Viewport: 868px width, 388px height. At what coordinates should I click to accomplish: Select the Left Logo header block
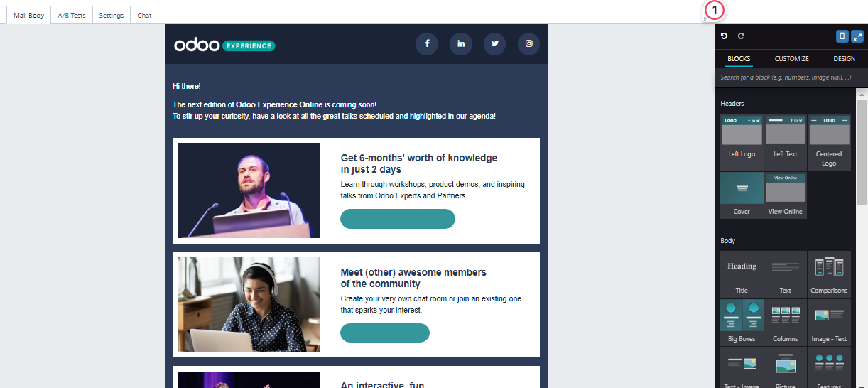click(x=742, y=142)
